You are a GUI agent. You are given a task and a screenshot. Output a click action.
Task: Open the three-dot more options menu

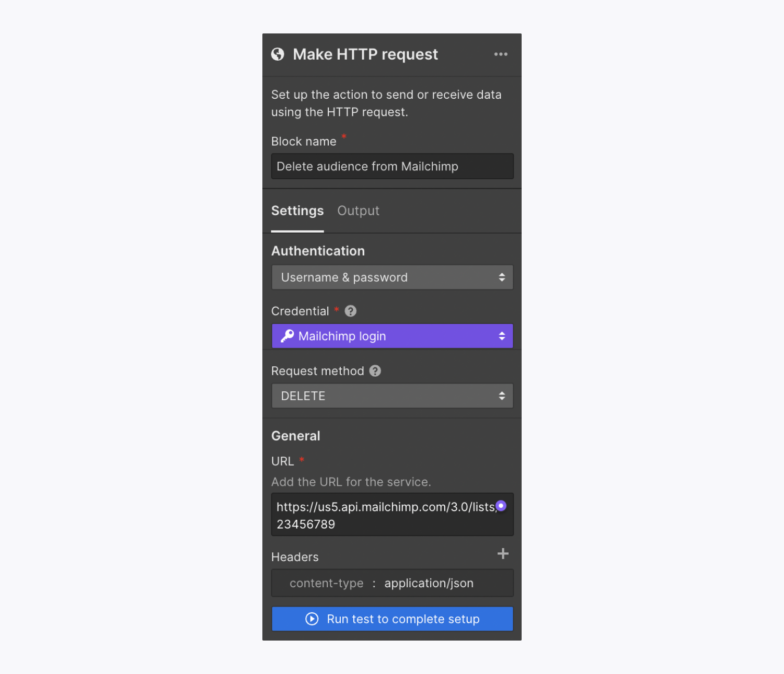point(501,54)
